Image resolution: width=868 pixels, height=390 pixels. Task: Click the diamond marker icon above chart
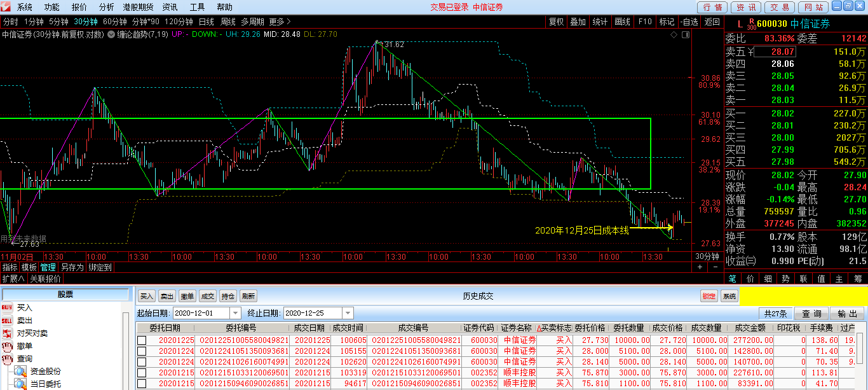[674, 34]
